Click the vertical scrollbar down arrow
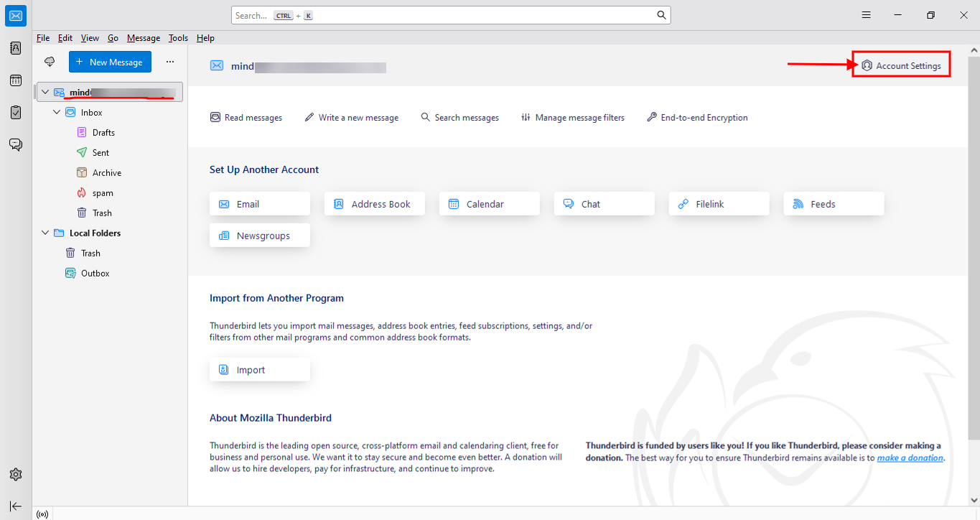 point(974,500)
